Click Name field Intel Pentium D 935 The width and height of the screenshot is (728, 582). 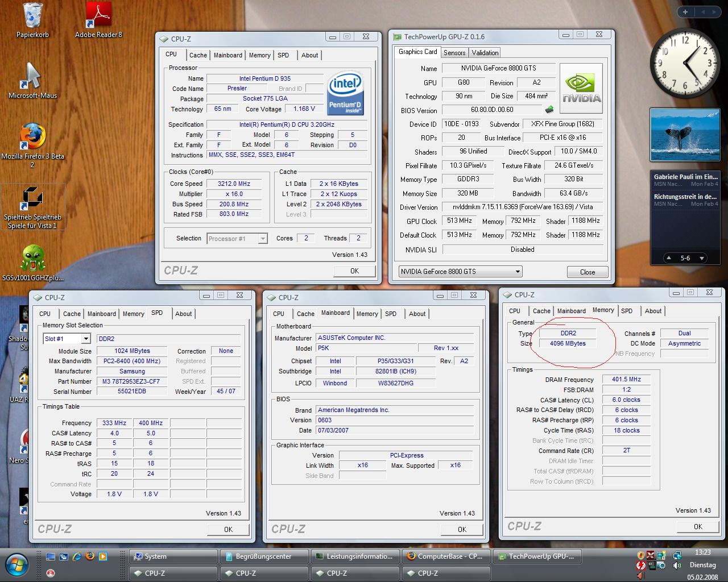264,78
